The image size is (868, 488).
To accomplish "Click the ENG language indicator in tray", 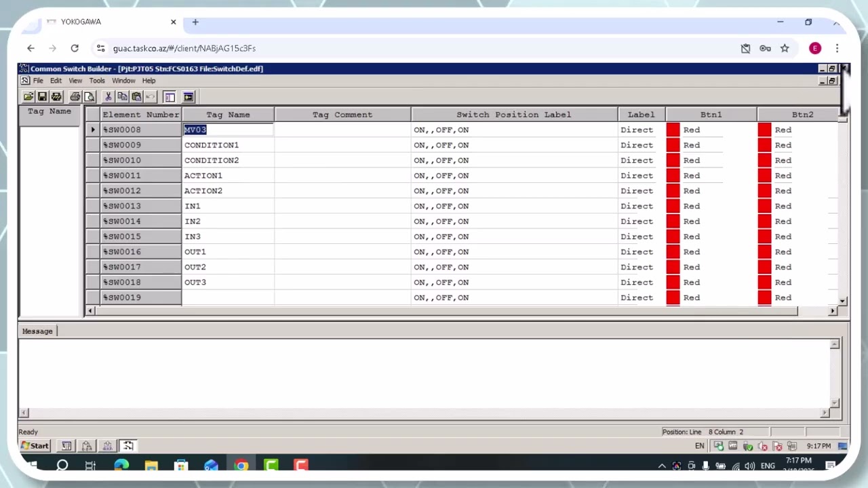I will pos(768,466).
